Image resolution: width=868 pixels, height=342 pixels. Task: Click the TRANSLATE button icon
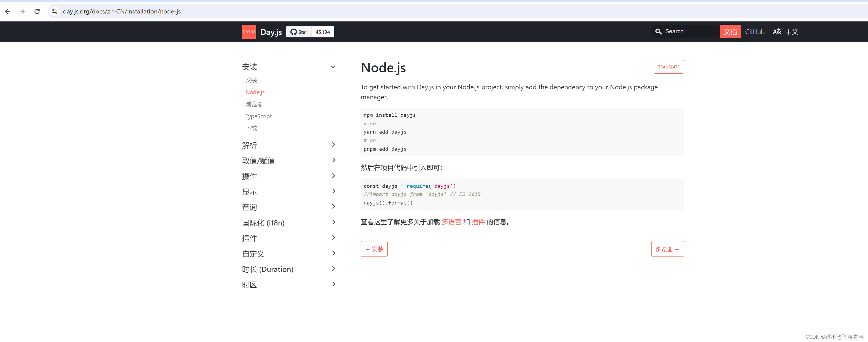(668, 67)
